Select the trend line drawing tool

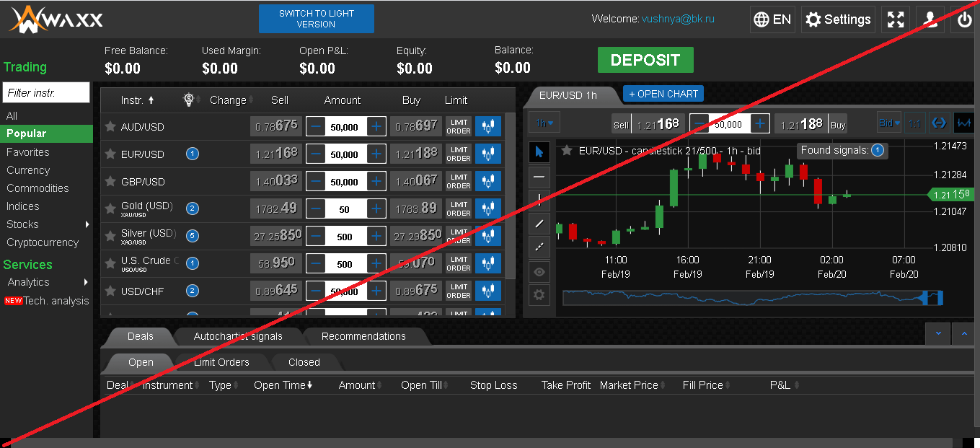click(x=540, y=224)
